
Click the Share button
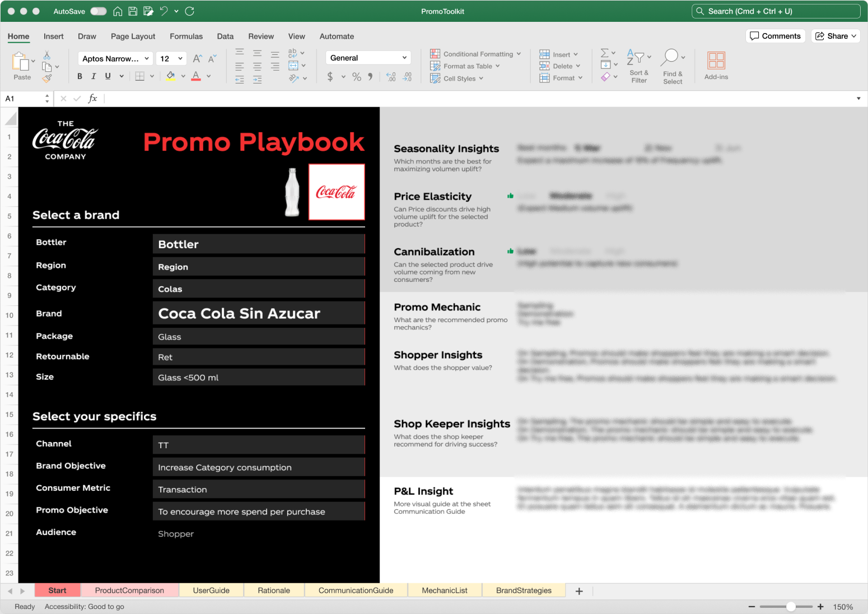click(836, 36)
